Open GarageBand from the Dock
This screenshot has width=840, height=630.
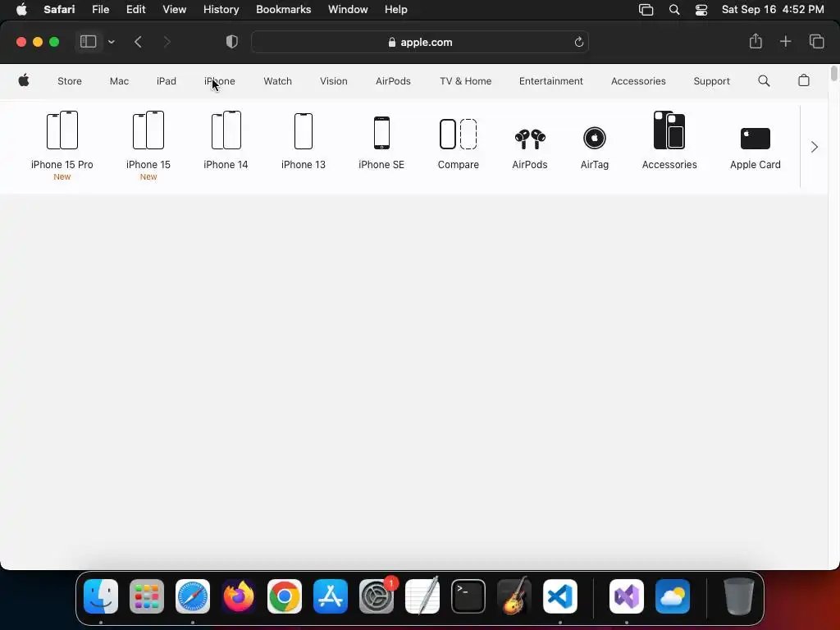[x=514, y=596]
